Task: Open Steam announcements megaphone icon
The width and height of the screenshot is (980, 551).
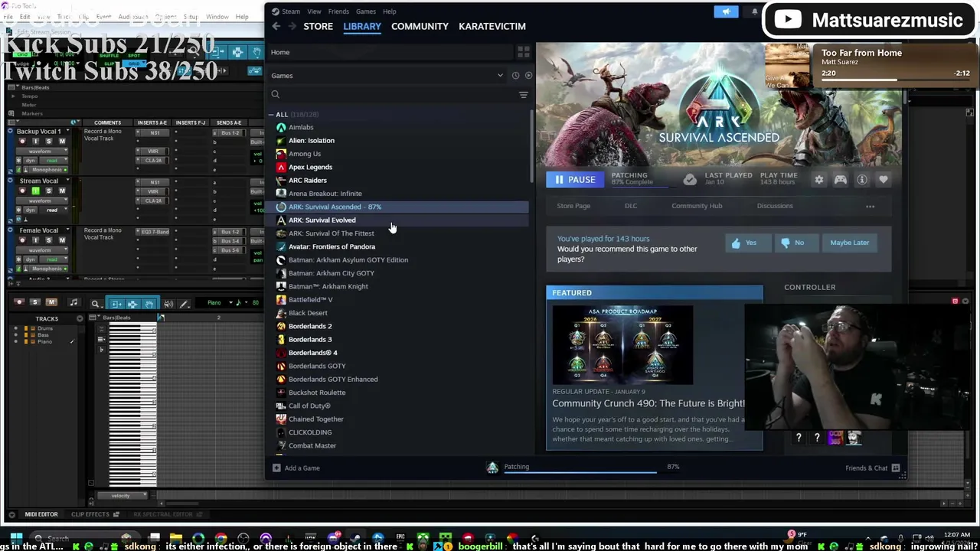Action: coord(726,11)
